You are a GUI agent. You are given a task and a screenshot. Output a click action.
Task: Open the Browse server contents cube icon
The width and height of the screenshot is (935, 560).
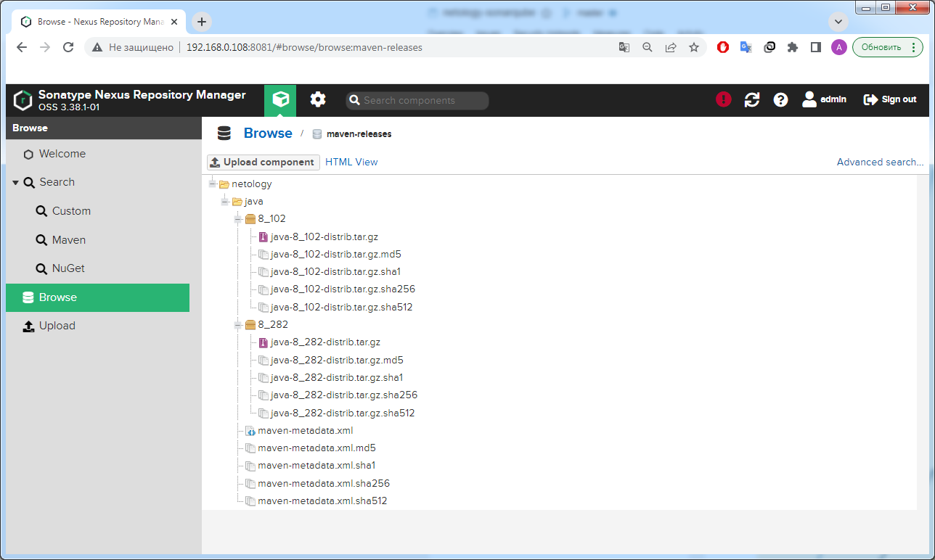pos(280,100)
